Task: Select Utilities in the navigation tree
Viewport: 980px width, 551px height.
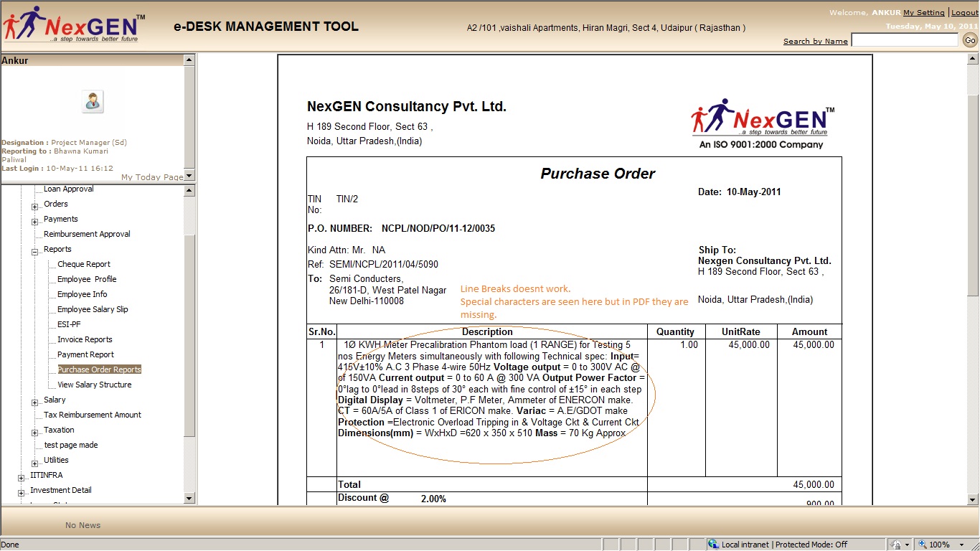Action: [x=56, y=460]
